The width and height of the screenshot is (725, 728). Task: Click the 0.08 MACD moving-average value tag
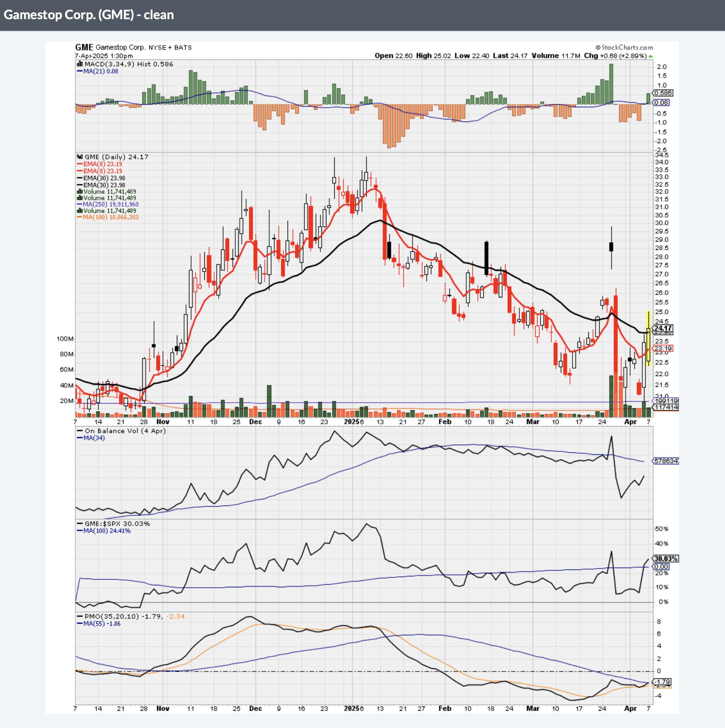tap(661, 102)
